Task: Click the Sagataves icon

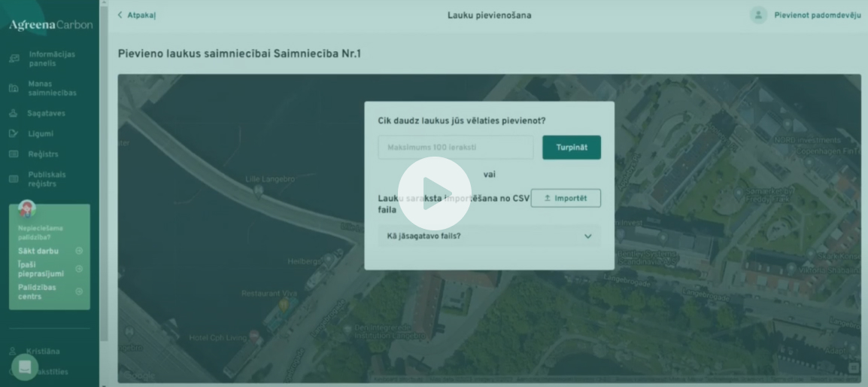Action: [x=14, y=113]
